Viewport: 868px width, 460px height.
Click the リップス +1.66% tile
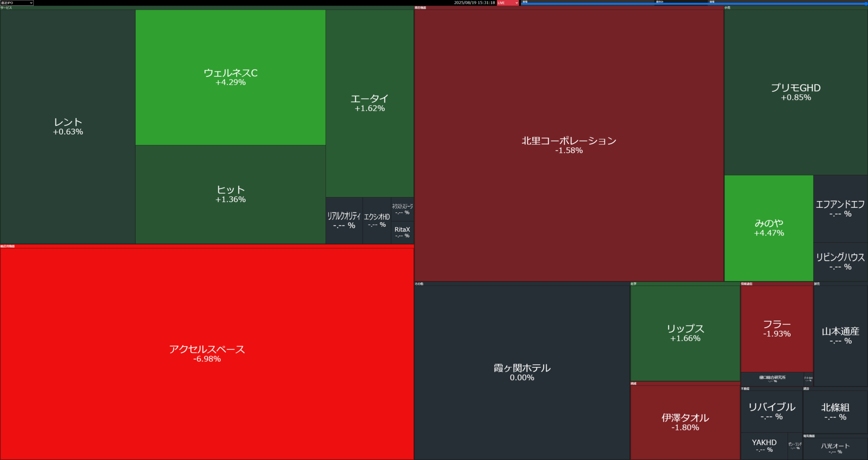click(x=685, y=333)
